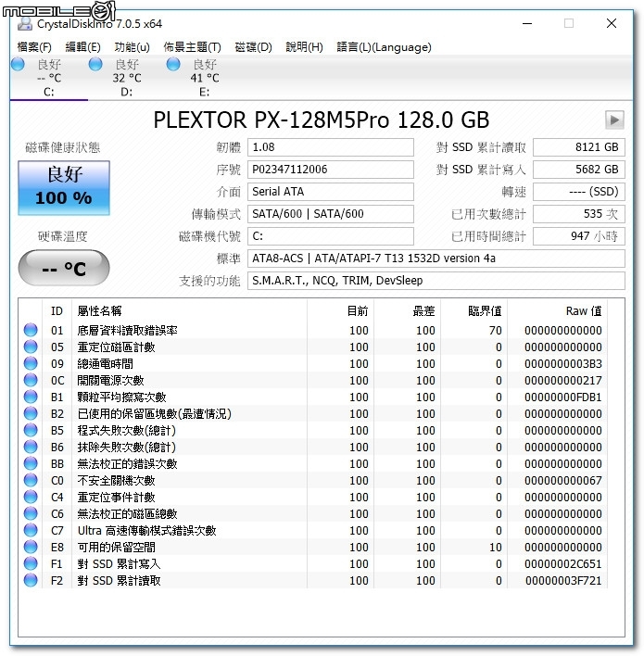Select the 顆粒平均擦寫次數 attribute row
Screen dimensions: 644x656
(312, 397)
